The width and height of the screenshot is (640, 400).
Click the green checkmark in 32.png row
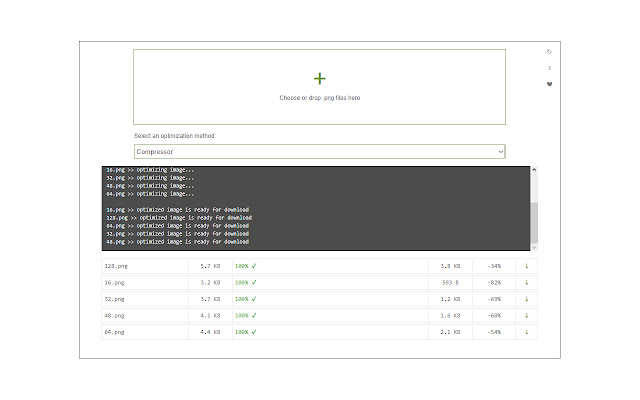254,299
